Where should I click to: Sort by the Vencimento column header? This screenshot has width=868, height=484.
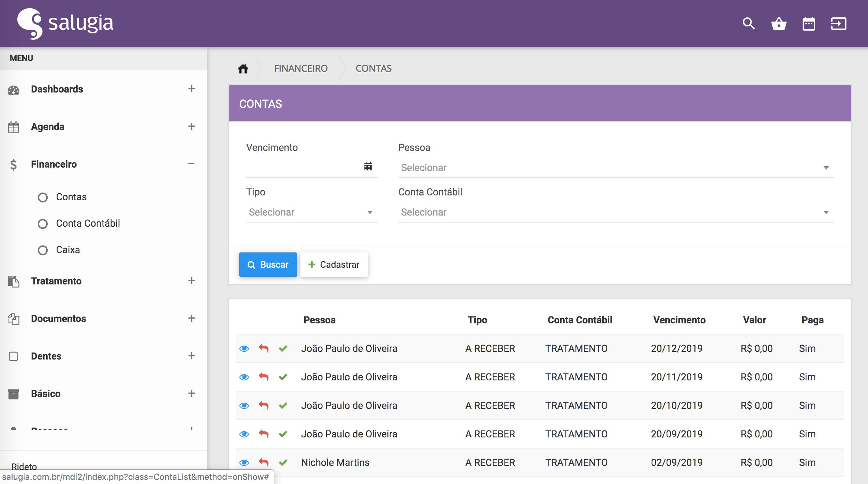click(x=679, y=320)
